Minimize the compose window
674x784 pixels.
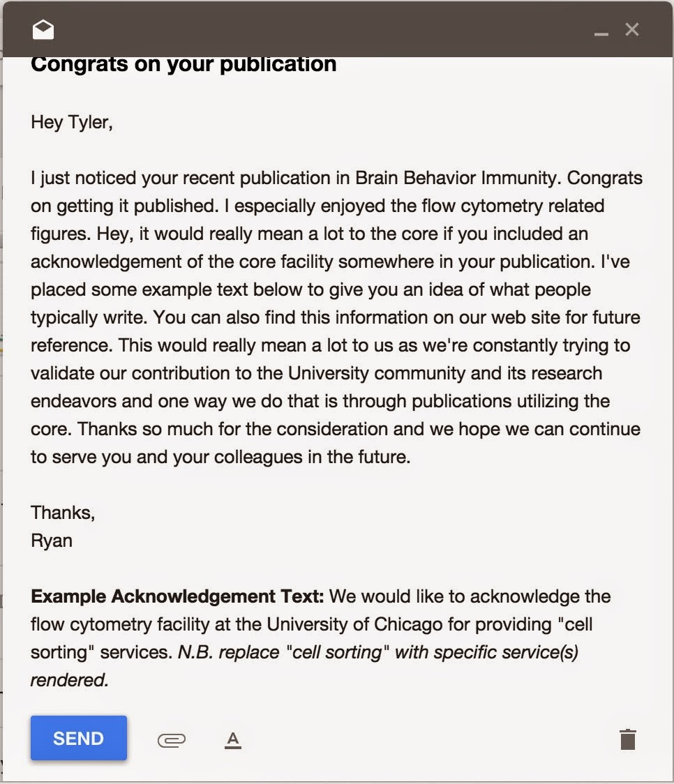(x=601, y=34)
